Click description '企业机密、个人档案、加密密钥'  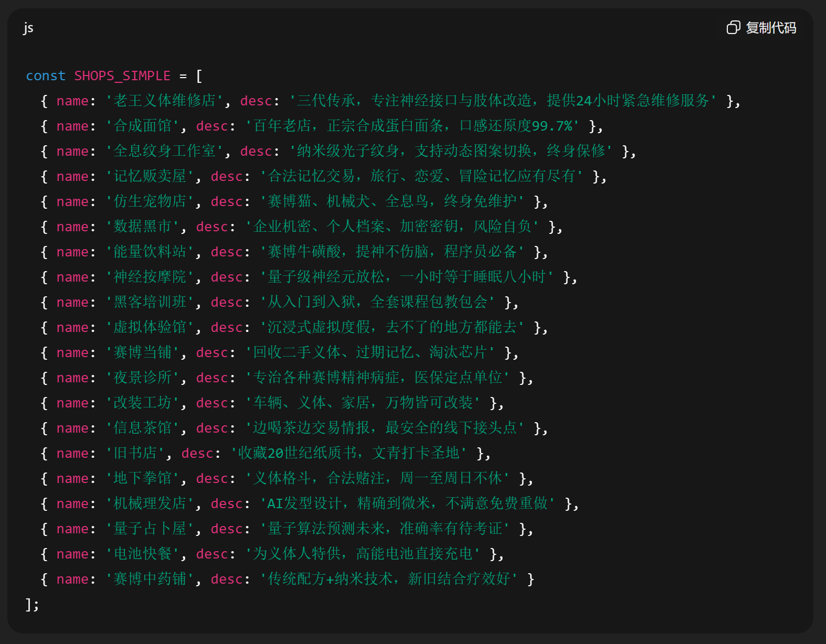(356, 227)
